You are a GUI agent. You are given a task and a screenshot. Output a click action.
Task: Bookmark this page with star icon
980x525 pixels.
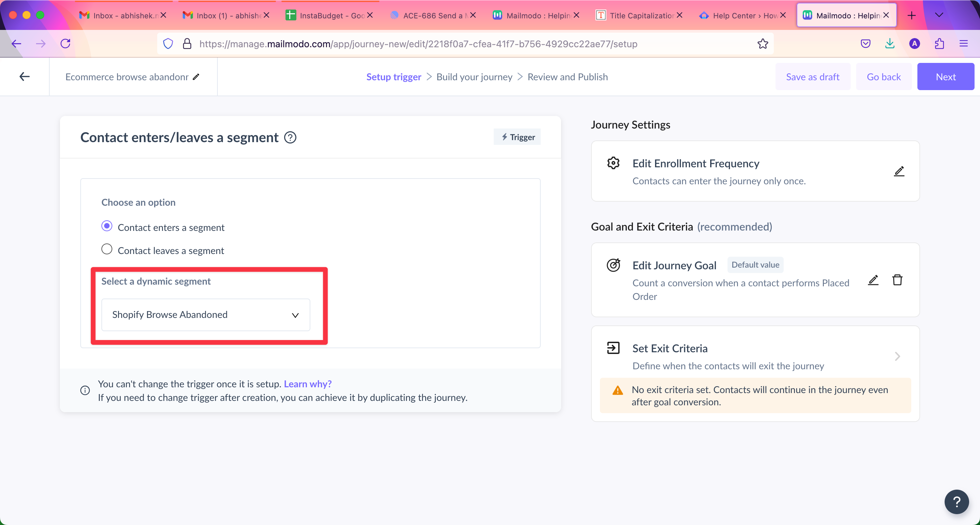tap(762, 44)
